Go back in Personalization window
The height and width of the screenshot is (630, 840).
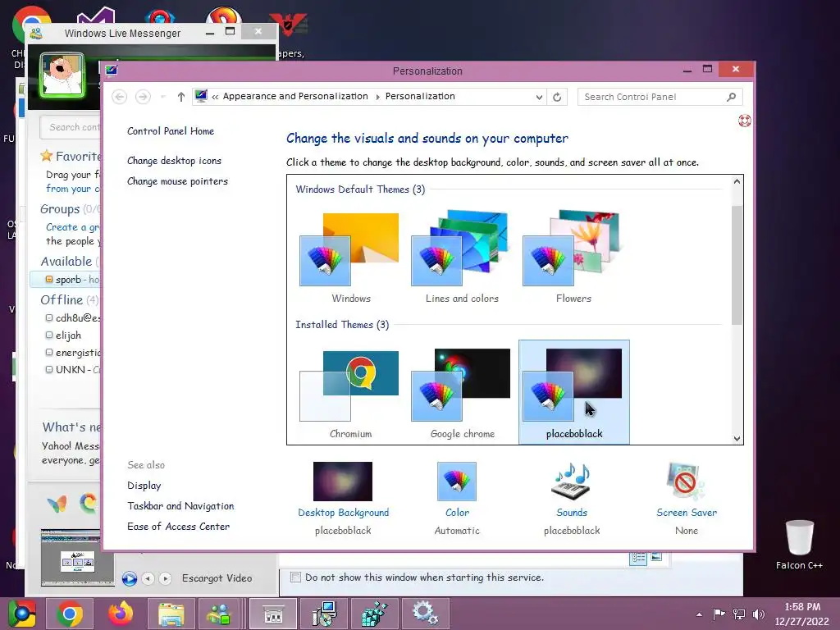(120, 97)
